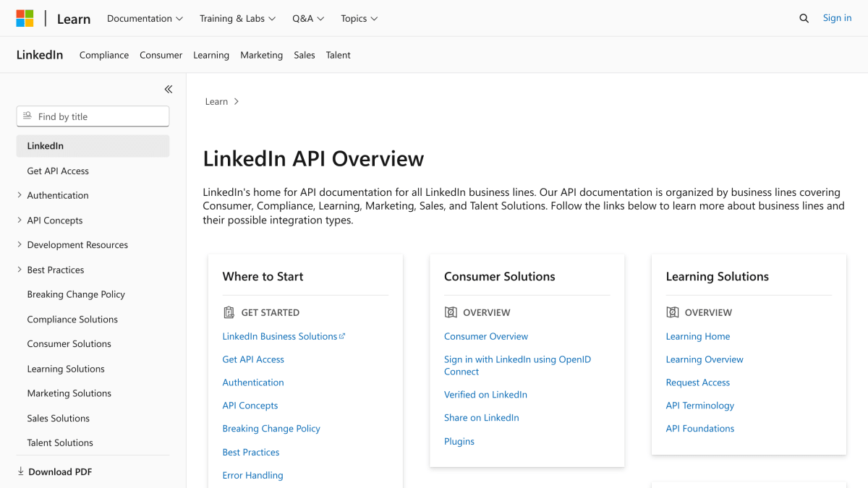This screenshot has width=868, height=488.
Task: Expand the Best Practices tree node
Action: click(x=20, y=270)
